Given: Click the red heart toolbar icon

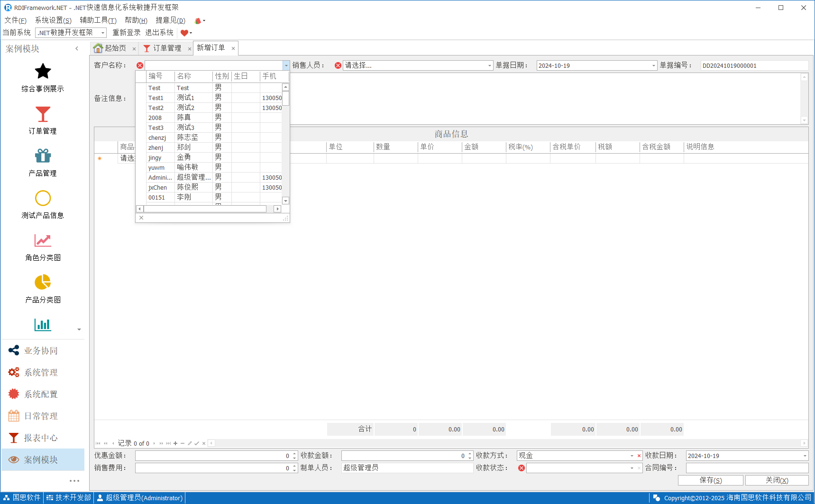Looking at the screenshot, I should tap(184, 33).
